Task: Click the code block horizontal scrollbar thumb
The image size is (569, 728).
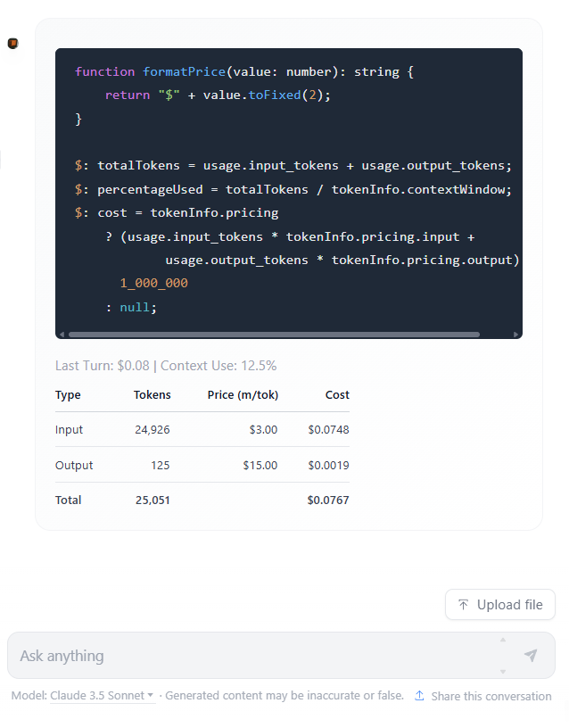Action: 273,335
